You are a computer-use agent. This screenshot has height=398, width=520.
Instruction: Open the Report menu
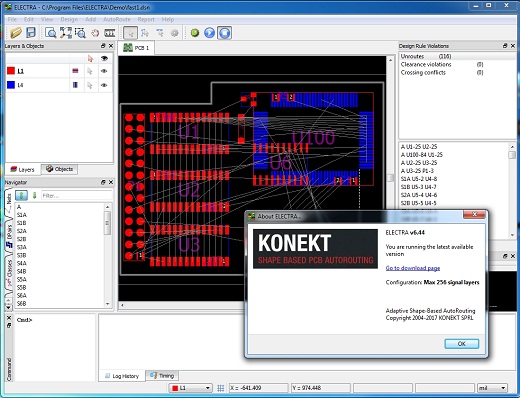146,19
